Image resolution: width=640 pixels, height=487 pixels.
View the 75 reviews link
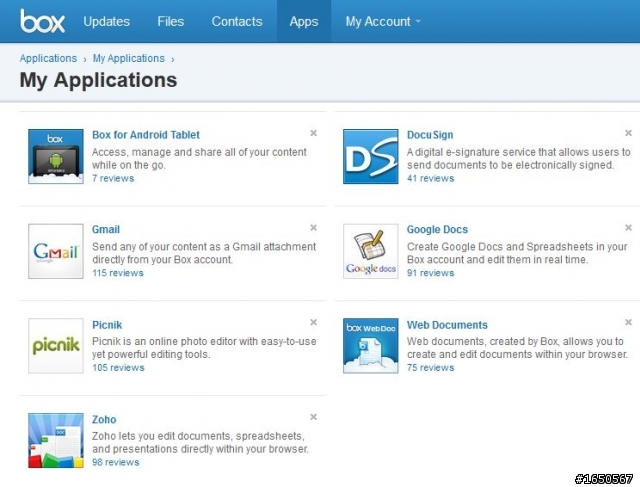tap(430, 368)
